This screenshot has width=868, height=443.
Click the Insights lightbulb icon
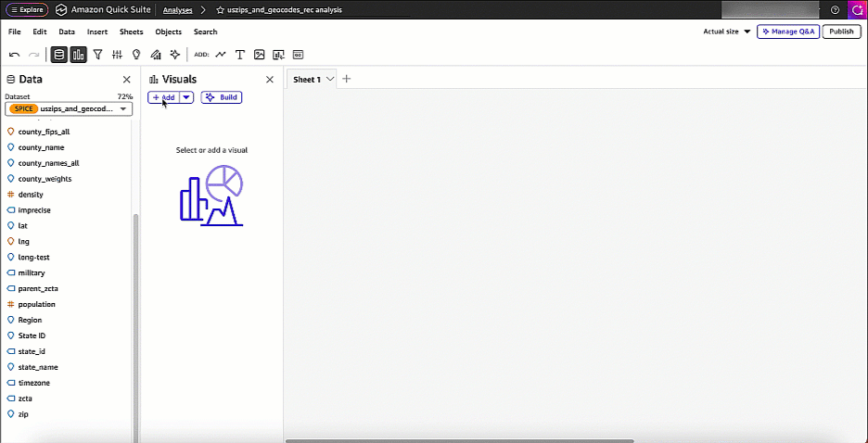[x=136, y=55]
